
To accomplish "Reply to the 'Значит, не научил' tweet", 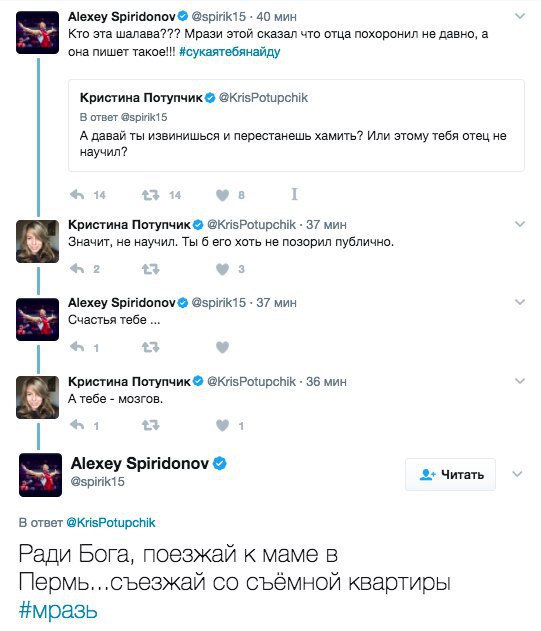I will [x=77, y=268].
